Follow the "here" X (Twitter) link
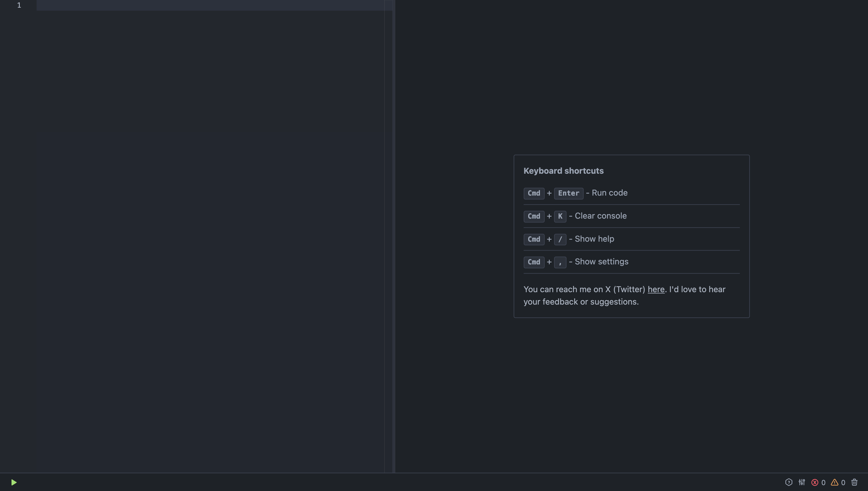 pyautogui.click(x=656, y=289)
